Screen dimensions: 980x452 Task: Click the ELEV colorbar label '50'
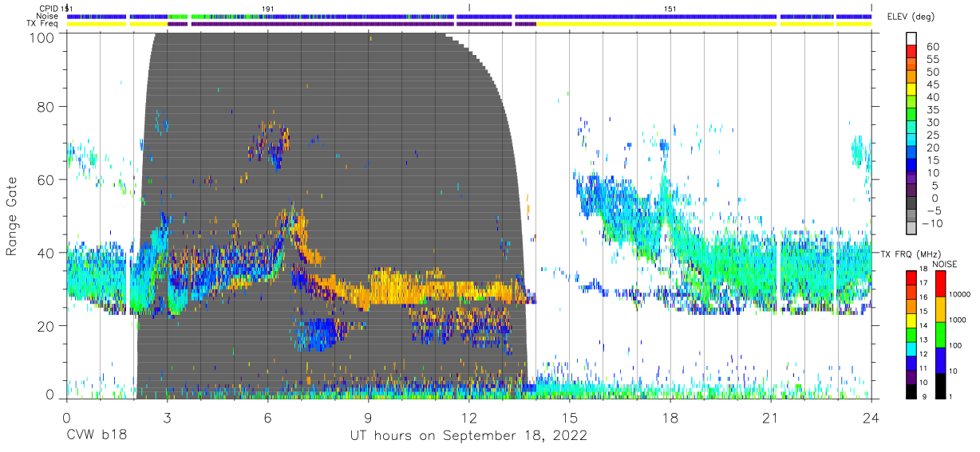931,72
